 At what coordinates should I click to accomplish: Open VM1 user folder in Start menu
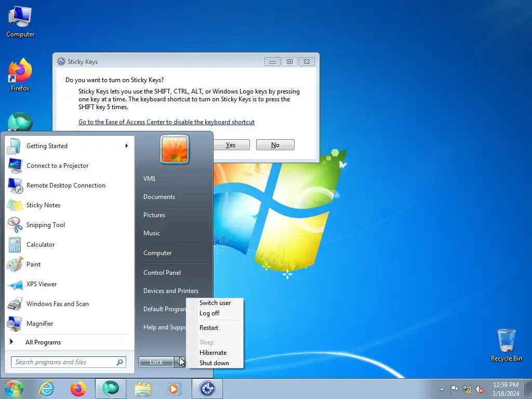[149, 179]
